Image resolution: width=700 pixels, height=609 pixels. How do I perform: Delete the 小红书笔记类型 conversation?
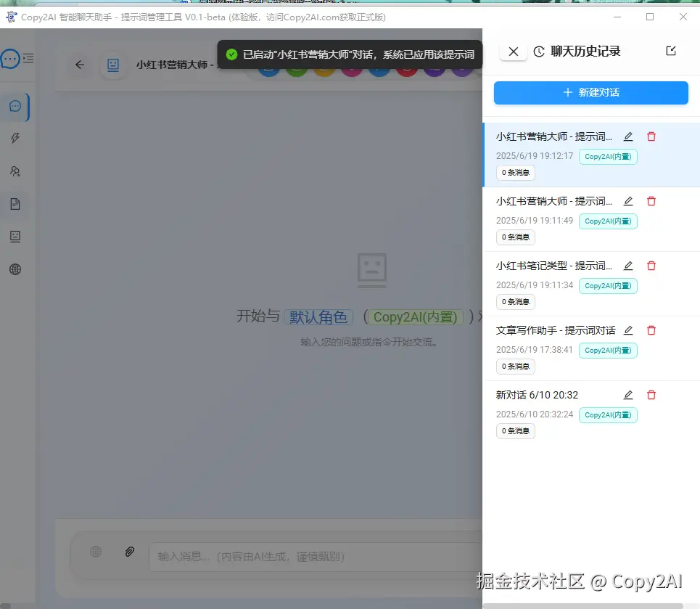651,266
